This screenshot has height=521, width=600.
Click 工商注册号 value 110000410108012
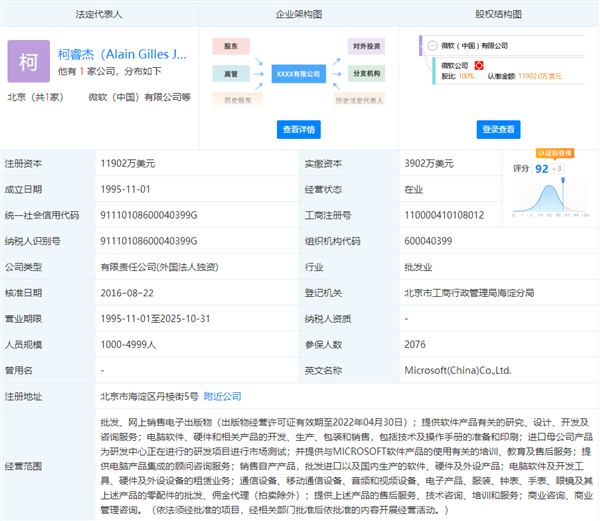tap(444, 215)
